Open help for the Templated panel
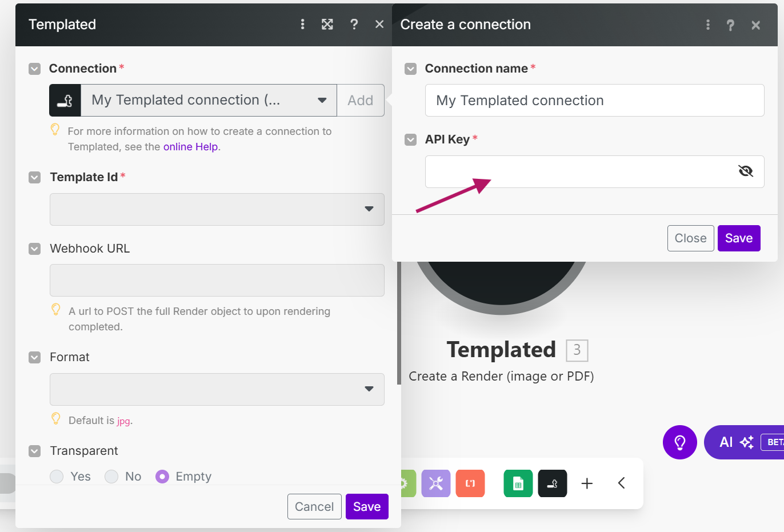 (x=354, y=24)
